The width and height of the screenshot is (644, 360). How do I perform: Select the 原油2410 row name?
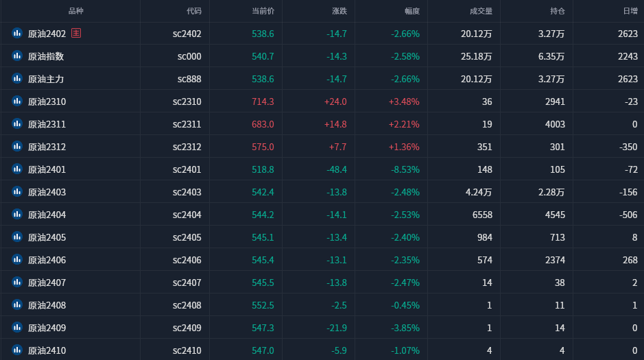[47, 350]
